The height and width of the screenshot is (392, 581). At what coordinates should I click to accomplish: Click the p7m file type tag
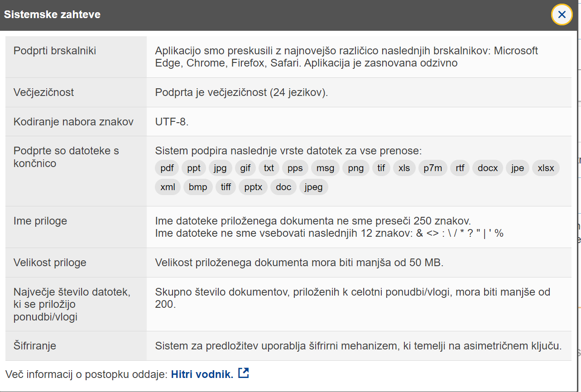(x=432, y=168)
